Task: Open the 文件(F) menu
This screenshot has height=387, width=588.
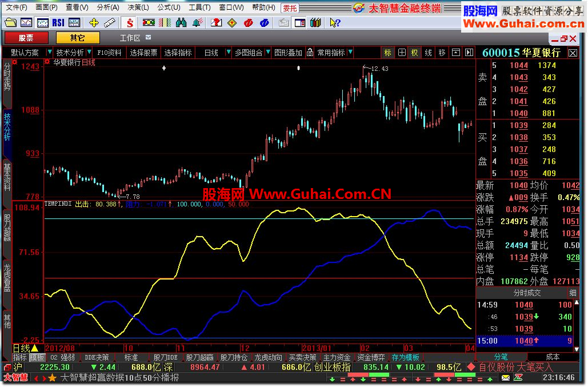Action: pos(17,7)
